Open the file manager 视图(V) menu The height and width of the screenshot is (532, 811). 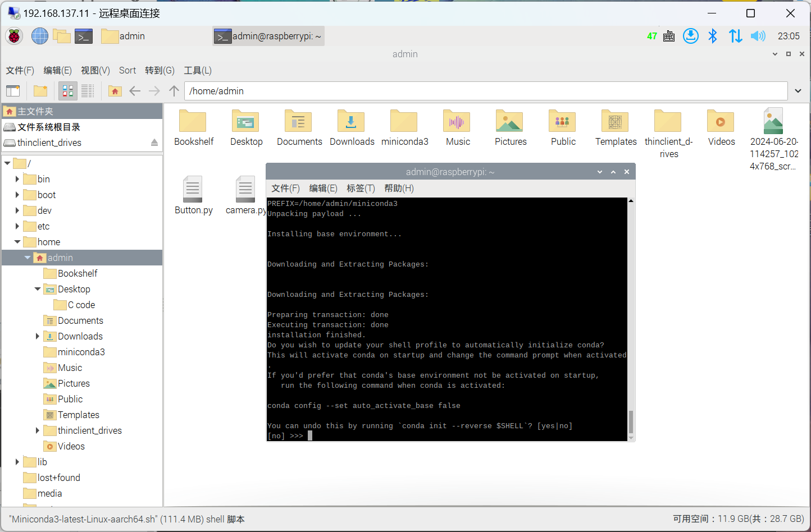click(95, 70)
